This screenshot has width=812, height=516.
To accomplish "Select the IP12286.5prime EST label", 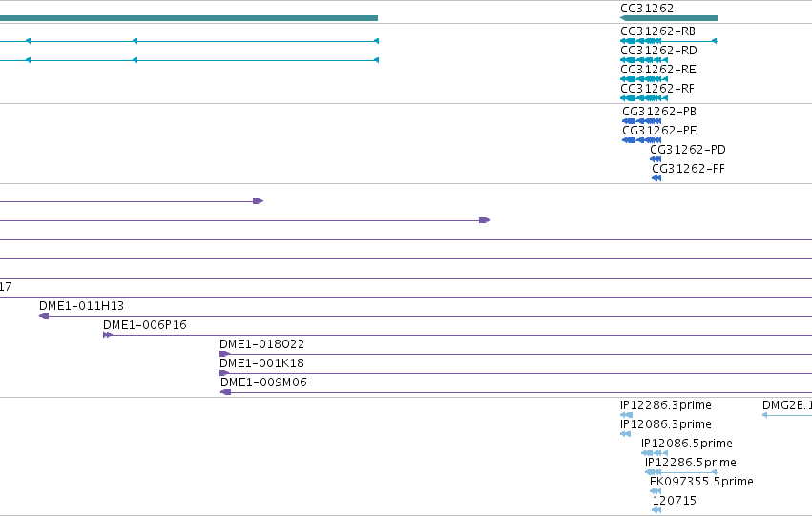I will coord(690,463).
